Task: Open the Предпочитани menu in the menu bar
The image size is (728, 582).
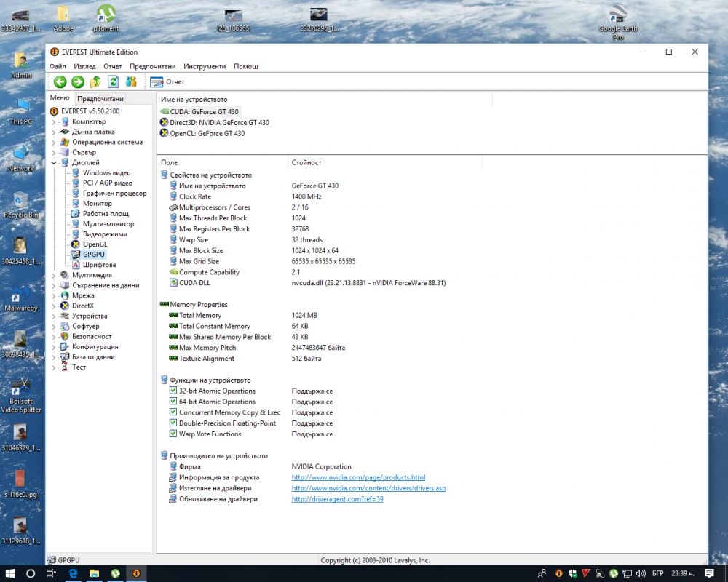Action: coord(153,66)
